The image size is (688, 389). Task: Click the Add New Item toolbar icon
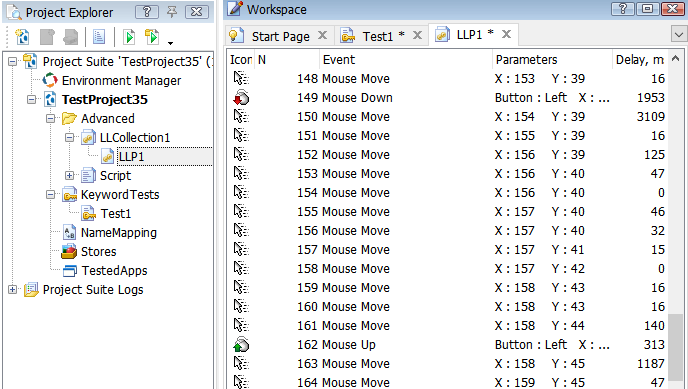point(22,37)
